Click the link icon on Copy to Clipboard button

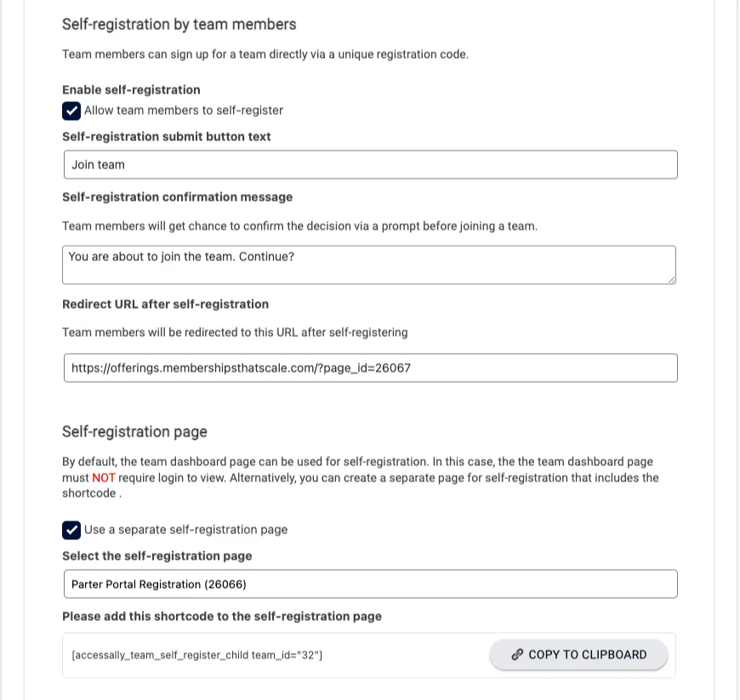click(516, 654)
